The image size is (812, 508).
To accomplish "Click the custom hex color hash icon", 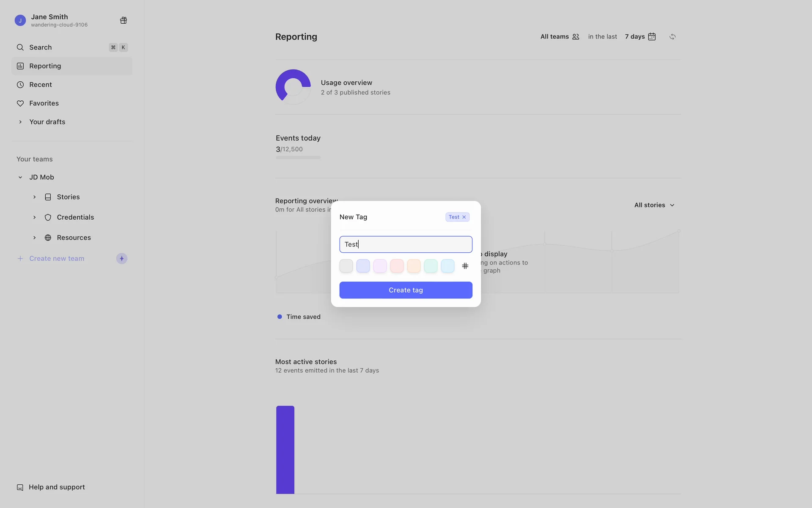I will pos(465,266).
